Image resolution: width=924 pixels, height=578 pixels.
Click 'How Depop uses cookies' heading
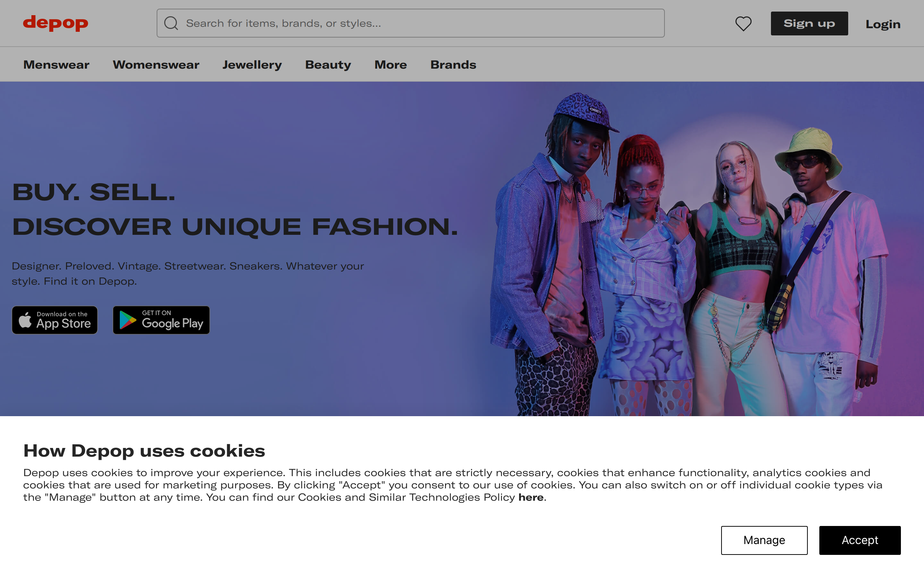pyautogui.click(x=144, y=451)
